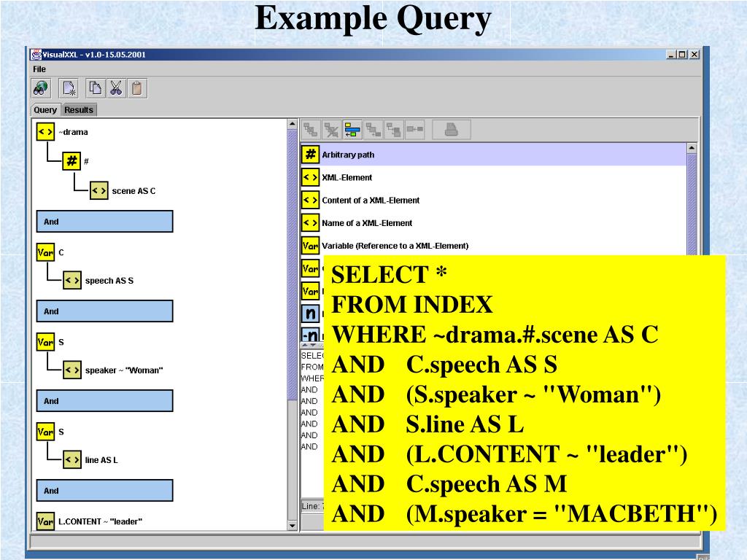Screen dimensions: 747x560
Task: Click the first greyed tree icon in editor toolbar
Action: click(311, 130)
